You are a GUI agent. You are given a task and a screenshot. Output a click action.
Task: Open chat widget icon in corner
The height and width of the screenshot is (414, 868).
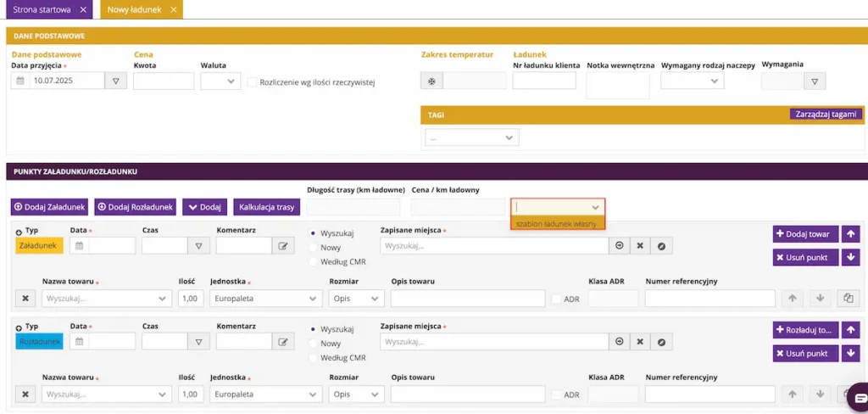pos(860,398)
